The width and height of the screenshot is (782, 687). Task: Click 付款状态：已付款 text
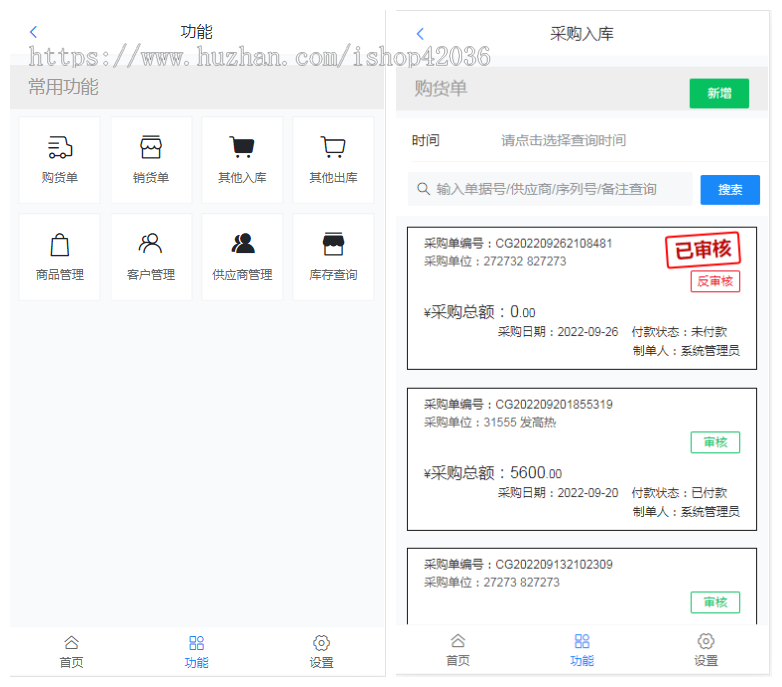point(679,493)
